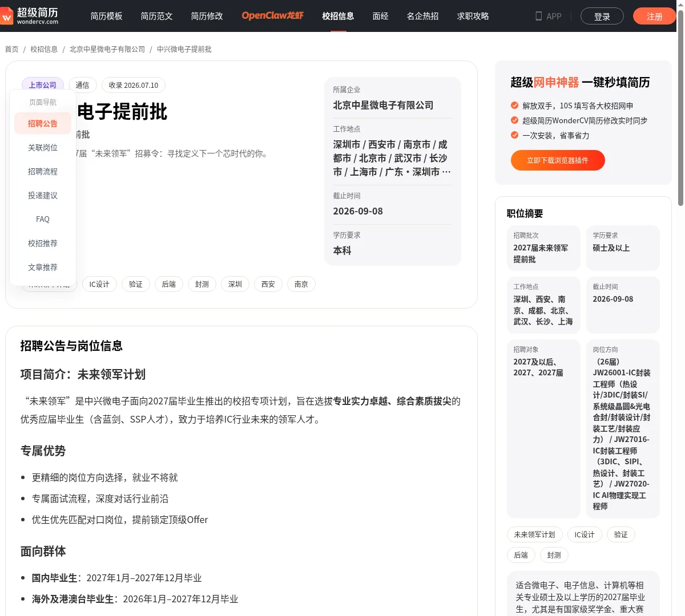685x616 pixels.
Task: Click 验证 tag in 职位摘要
Action: coord(621,534)
